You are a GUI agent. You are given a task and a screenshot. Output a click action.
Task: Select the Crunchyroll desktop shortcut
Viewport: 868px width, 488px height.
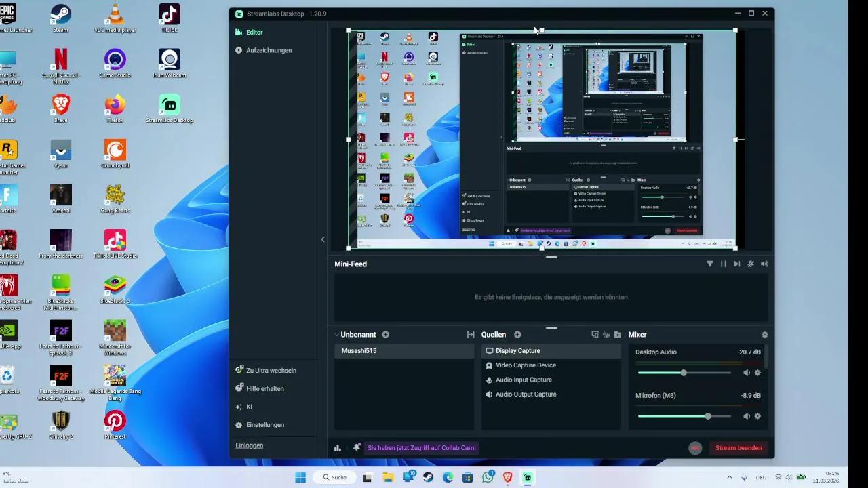click(x=115, y=155)
